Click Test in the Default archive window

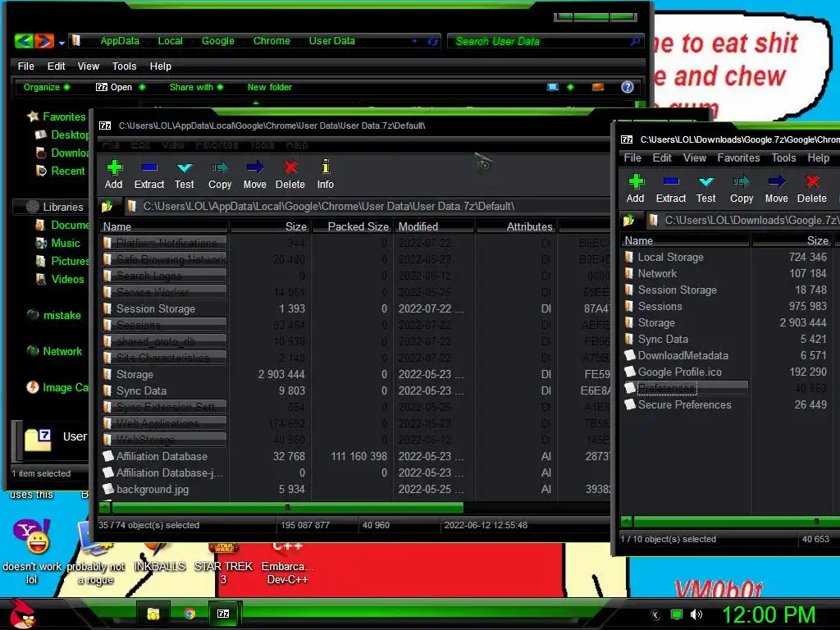tap(185, 175)
